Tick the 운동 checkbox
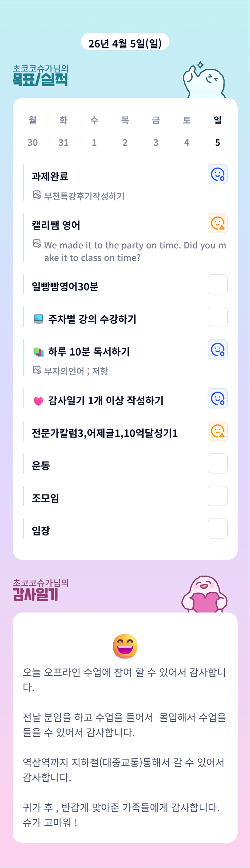This screenshot has height=868, width=250. pos(217,464)
